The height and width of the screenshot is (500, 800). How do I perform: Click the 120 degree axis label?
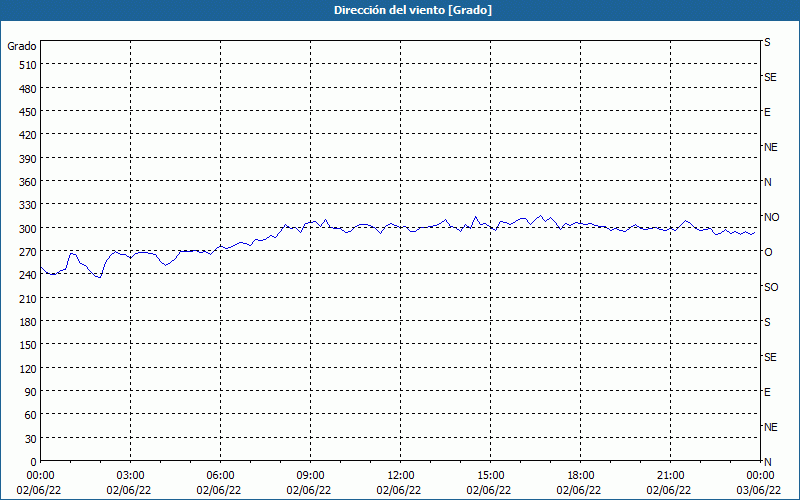[28, 368]
